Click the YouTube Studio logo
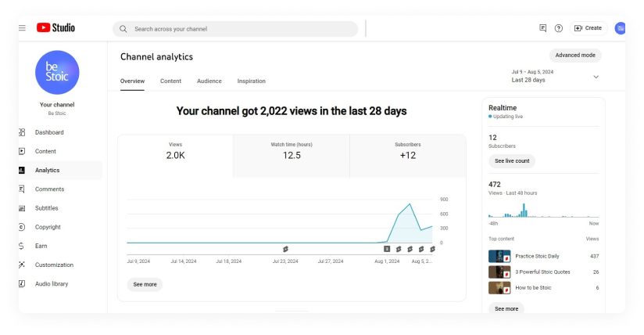This screenshot has height=335, width=644. pyautogui.click(x=56, y=28)
